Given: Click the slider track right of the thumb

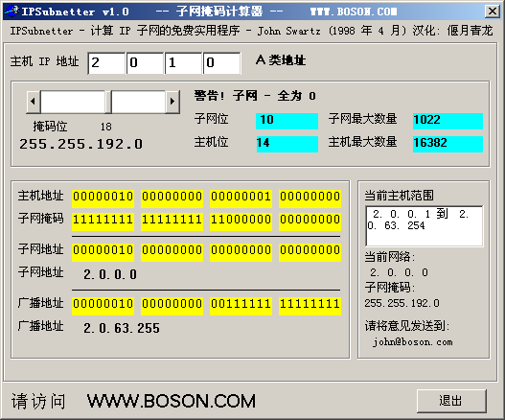Looking at the screenshot, I should 139,102.
